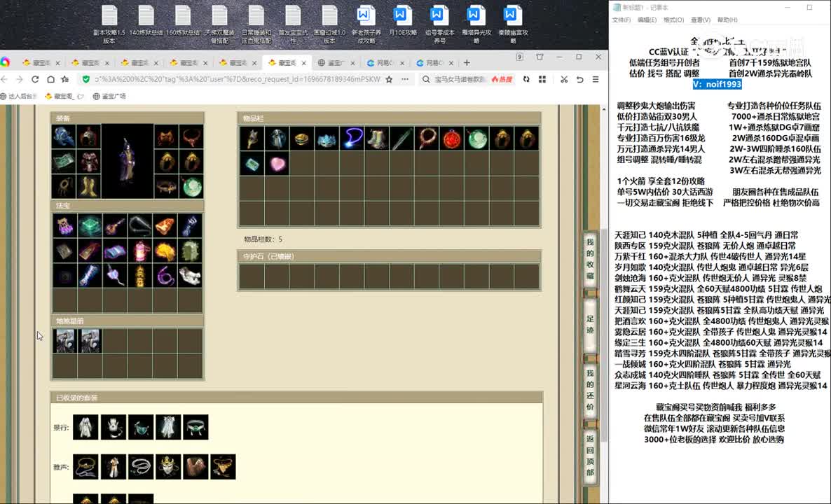831x504 pixels.
Task: Open desktop document 秦陵幽宫攻略
Action: tap(513, 24)
